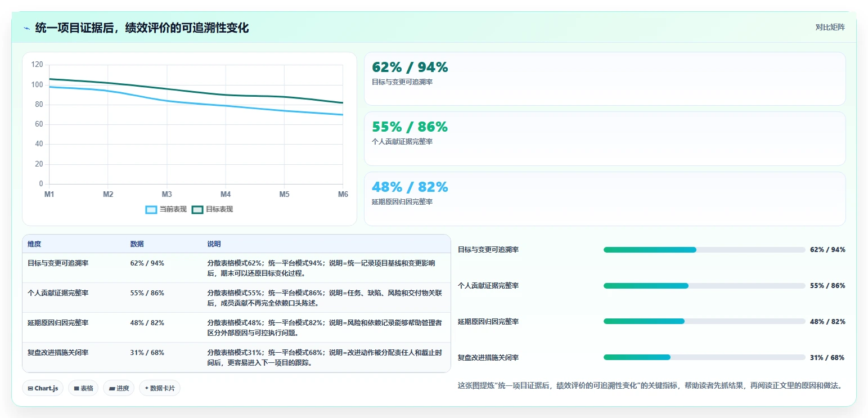The height and width of the screenshot is (418, 868).
Task: Click 48% / 82% value after progress bar
Action: (x=827, y=322)
